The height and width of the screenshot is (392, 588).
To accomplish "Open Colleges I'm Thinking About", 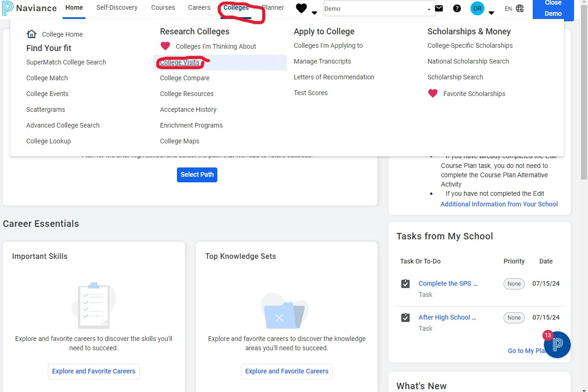I will point(216,46).
